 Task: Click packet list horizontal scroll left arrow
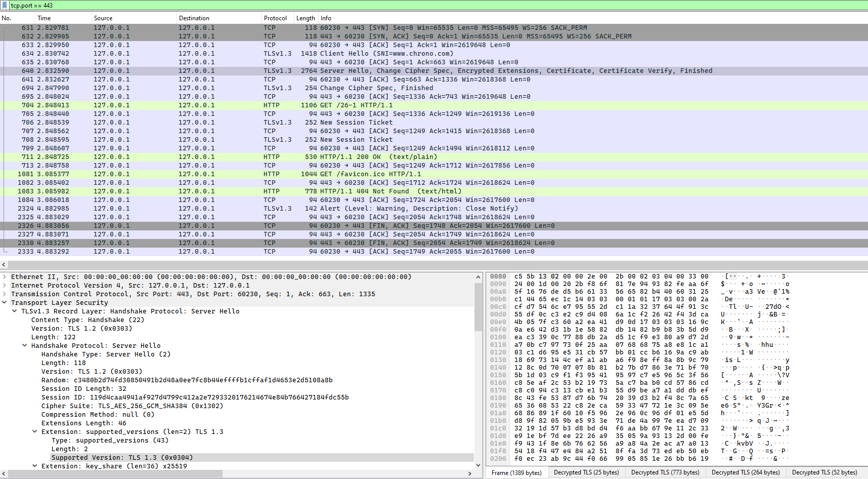point(4,264)
